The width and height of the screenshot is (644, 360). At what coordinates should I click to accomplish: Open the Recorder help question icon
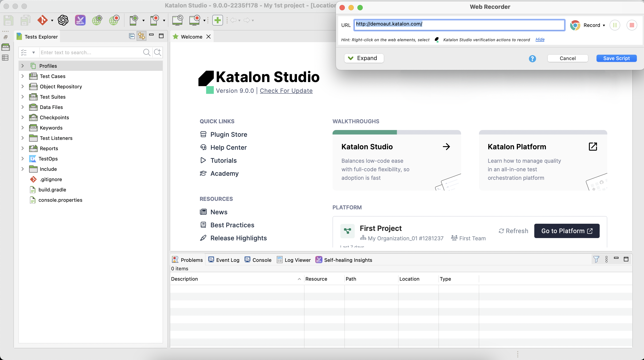(532, 59)
